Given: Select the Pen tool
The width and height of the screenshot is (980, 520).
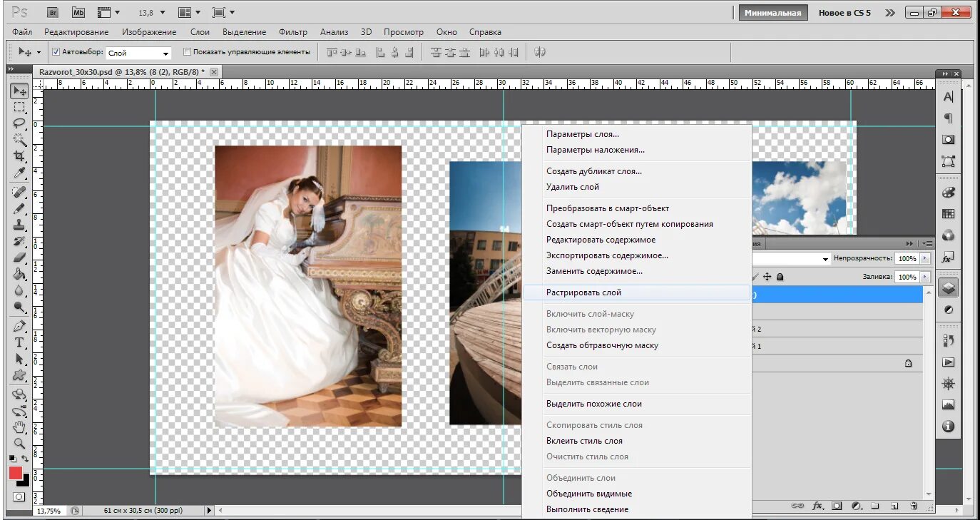Looking at the screenshot, I should 19,326.
